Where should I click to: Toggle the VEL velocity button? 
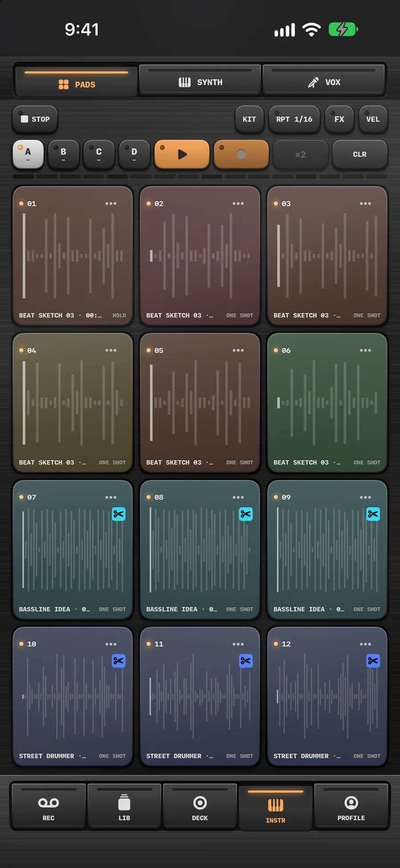pos(373,119)
